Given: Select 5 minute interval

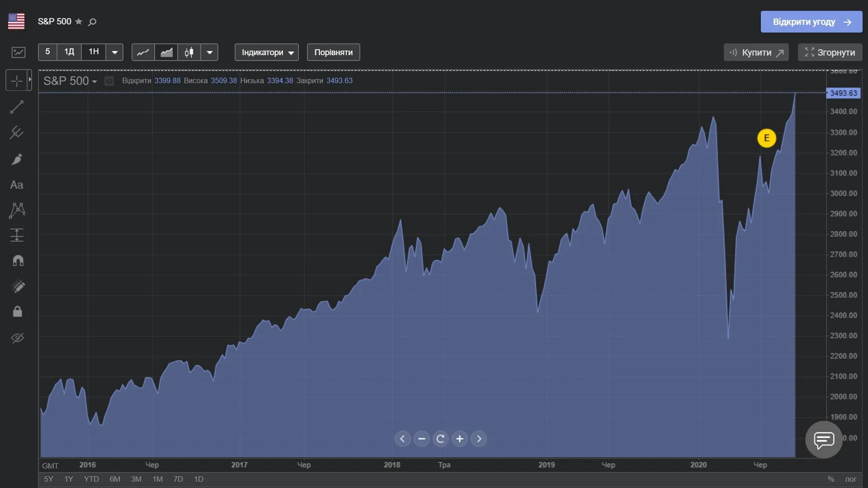Looking at the screenshot, I should tap(47, 52).
